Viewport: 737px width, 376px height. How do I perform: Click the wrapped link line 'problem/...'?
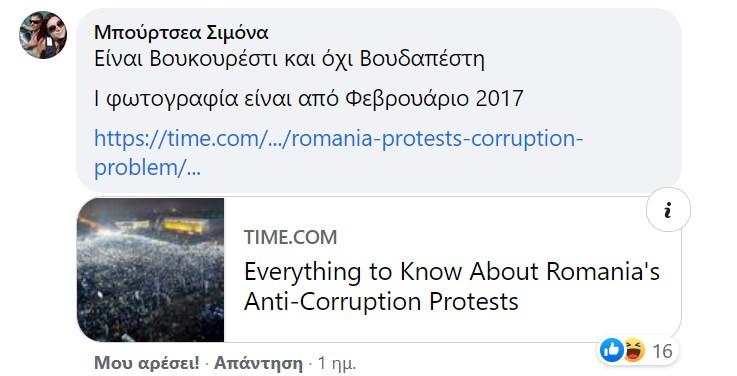click(147, 167)
